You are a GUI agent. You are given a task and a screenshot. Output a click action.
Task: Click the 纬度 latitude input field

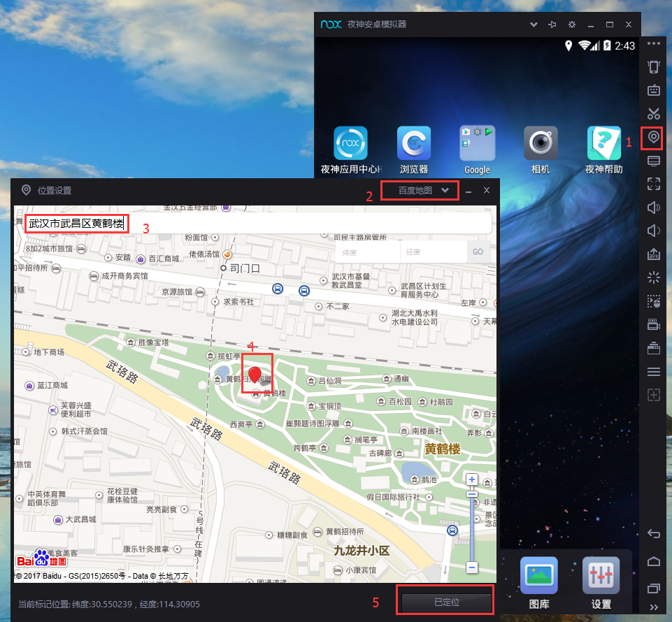point(368,252)
